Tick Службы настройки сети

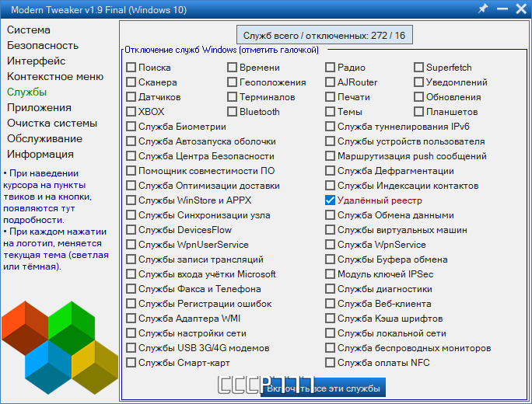tap(131, 333)
